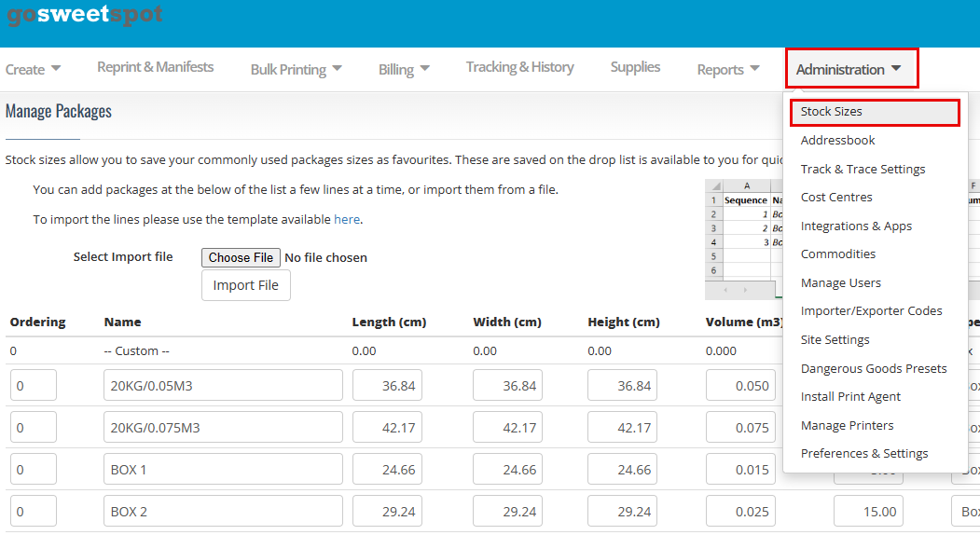Download template via the 'here' link

pyautogui.click(x=346, y=220)
